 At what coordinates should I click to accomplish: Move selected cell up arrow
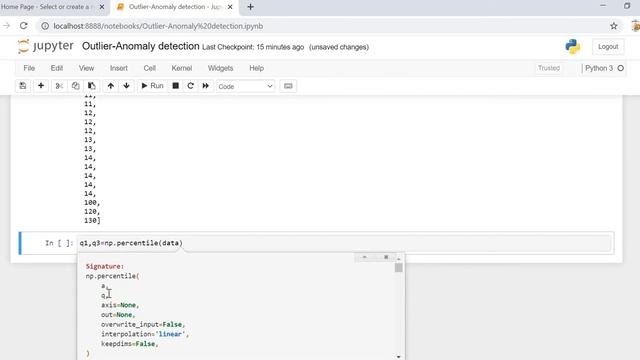(x=111, y=86)
